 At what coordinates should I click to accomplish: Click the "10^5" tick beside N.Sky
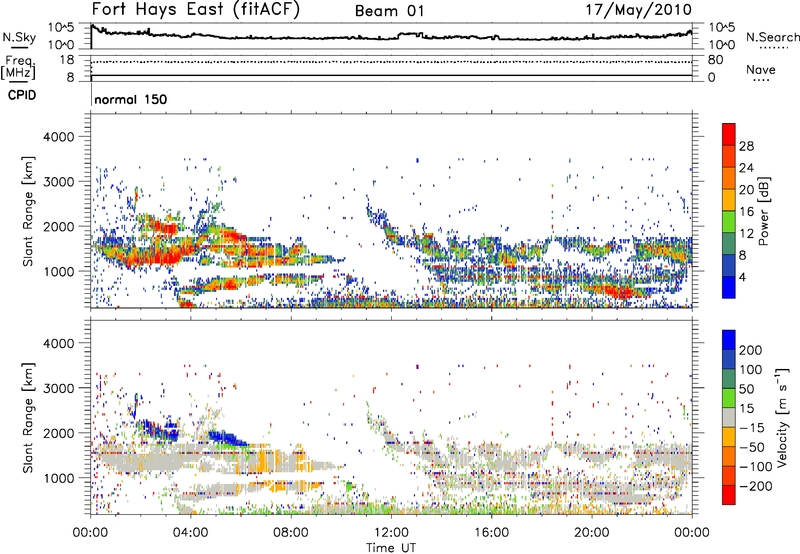pos(61,28)
